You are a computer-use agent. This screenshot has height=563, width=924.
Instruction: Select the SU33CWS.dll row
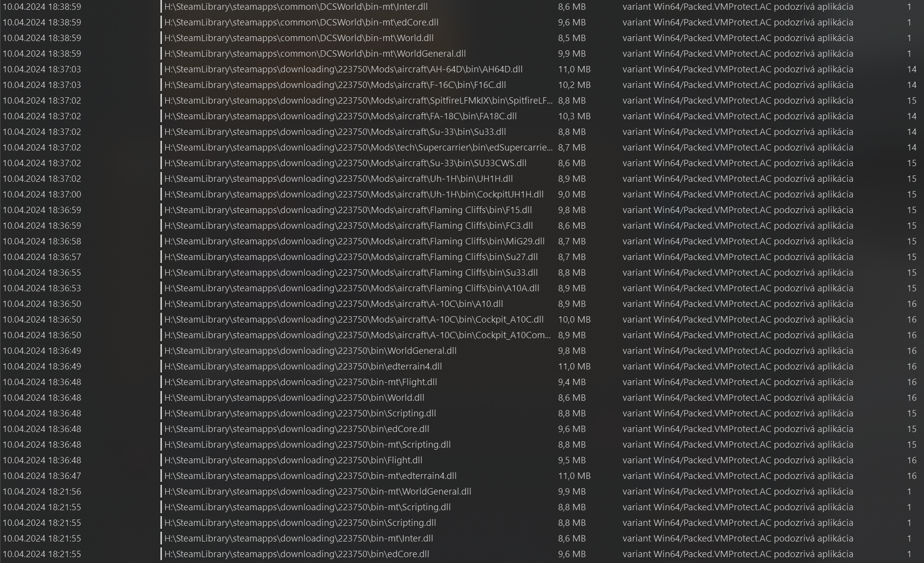coord(462,163)
